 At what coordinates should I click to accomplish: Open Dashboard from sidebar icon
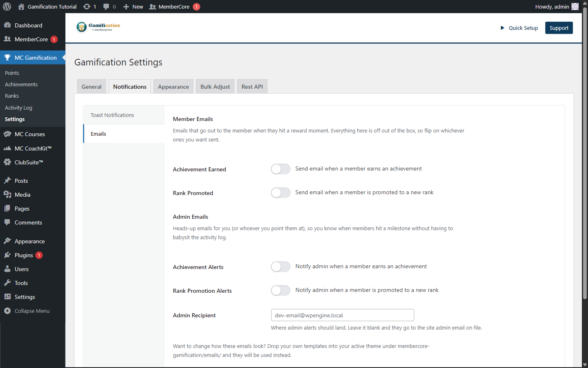click(7, 25)
